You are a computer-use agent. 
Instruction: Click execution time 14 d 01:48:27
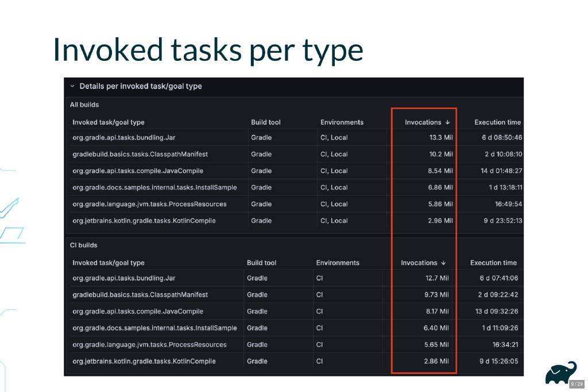pos(501,171)
